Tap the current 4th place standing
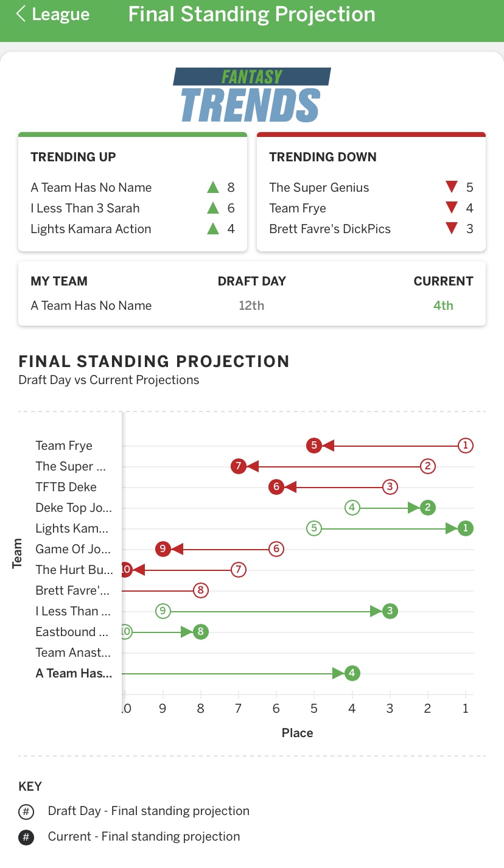The image size is (504, 868). 443,306
